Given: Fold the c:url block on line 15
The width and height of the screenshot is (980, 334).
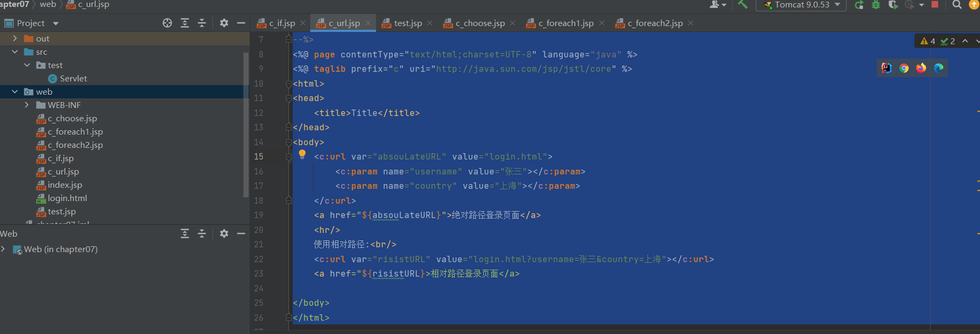Looking at the screenshot, I should pyautogui.click(x=288, y=157).
